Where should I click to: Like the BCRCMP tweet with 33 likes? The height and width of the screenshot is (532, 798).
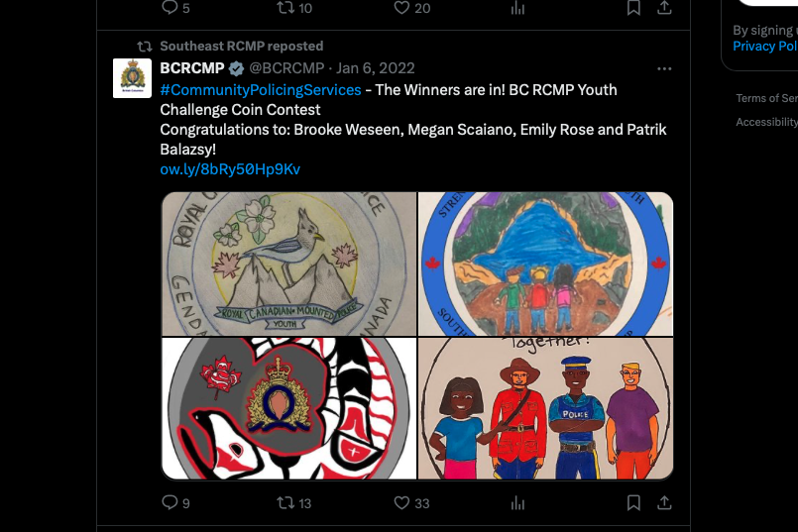401,503
